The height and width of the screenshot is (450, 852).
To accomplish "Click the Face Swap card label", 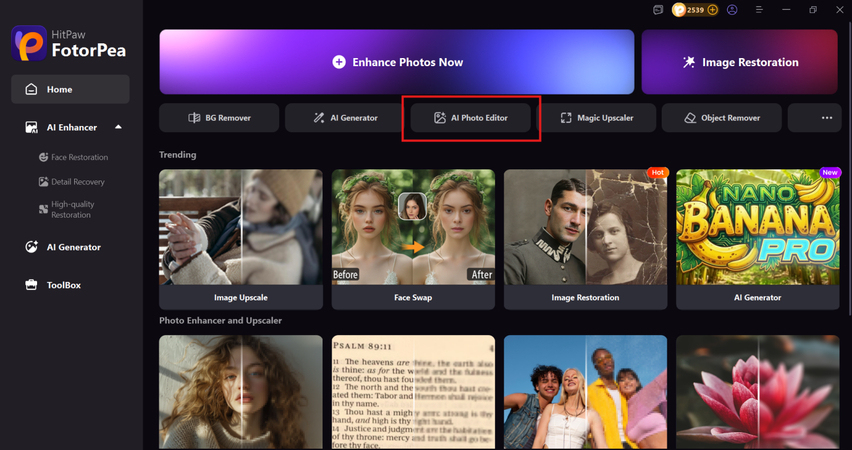I will click(x=413, y=297).
